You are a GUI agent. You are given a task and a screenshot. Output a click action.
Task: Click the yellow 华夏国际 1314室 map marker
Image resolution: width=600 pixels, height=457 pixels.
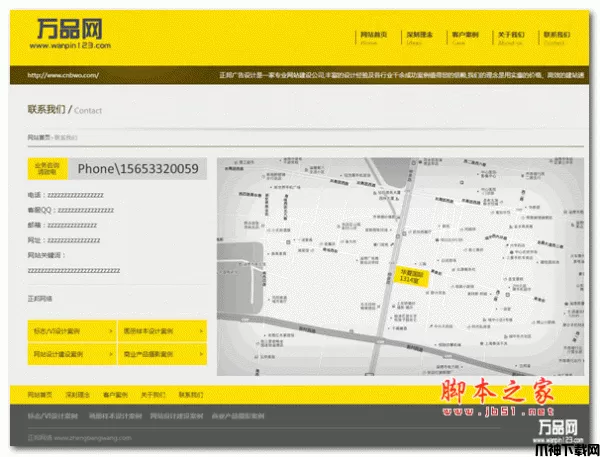pos(411,276)
